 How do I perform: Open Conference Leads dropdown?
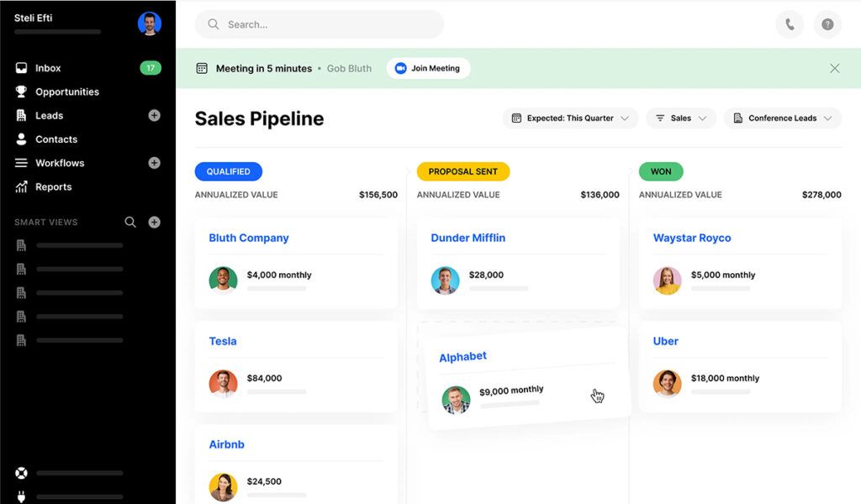coord(783,118)
